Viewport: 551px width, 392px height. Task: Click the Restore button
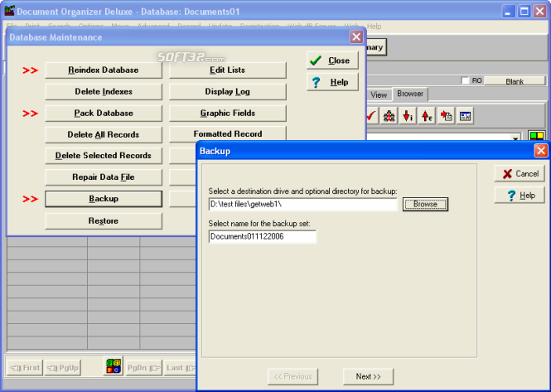(104, 220)
